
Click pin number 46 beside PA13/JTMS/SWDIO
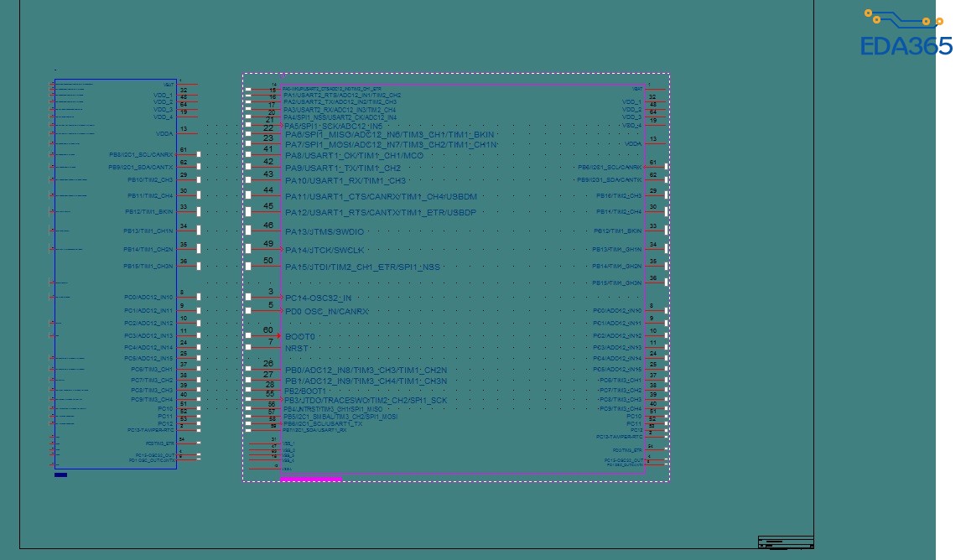[268, 226]
